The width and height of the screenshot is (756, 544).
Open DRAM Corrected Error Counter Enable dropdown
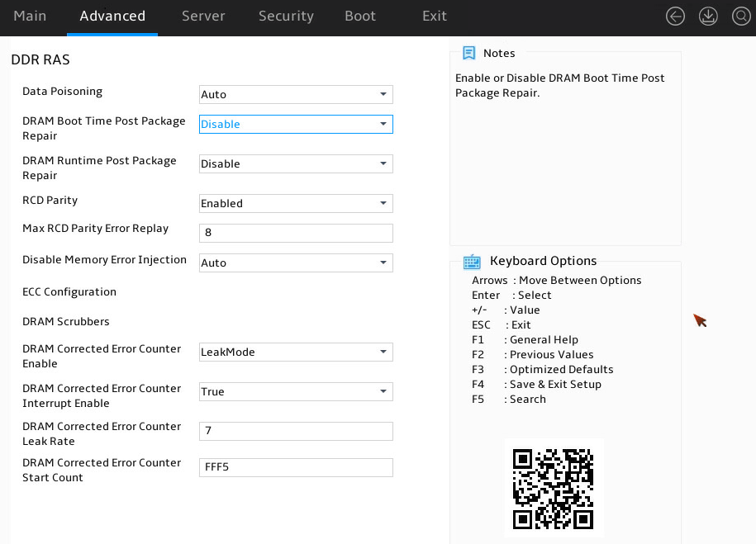(296, 352)
